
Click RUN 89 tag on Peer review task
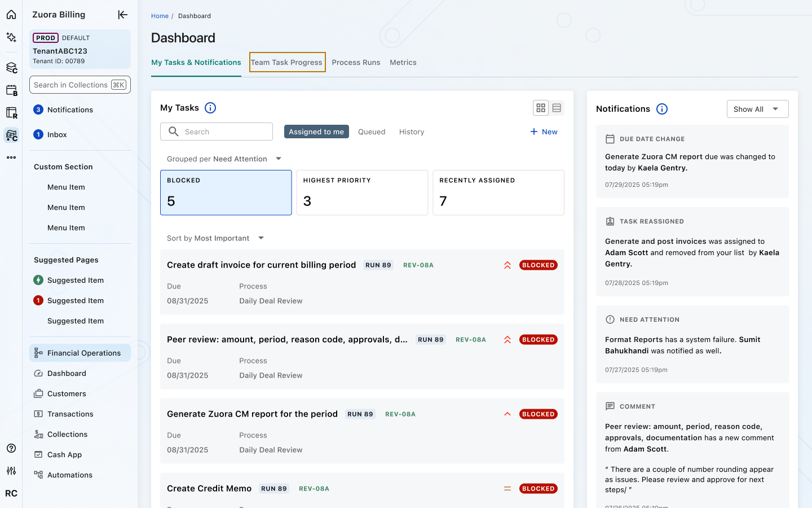point(431,340)
